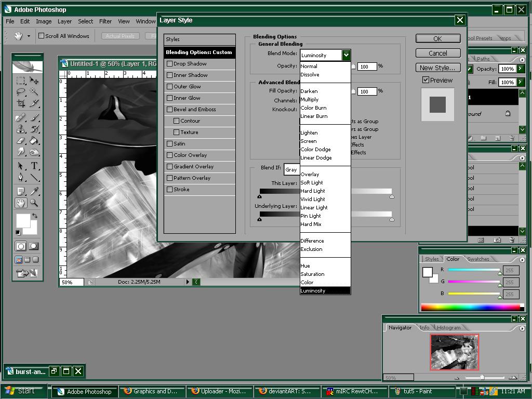
Task: Open Layers panel Opacity arrow
Action: [520, 69]
